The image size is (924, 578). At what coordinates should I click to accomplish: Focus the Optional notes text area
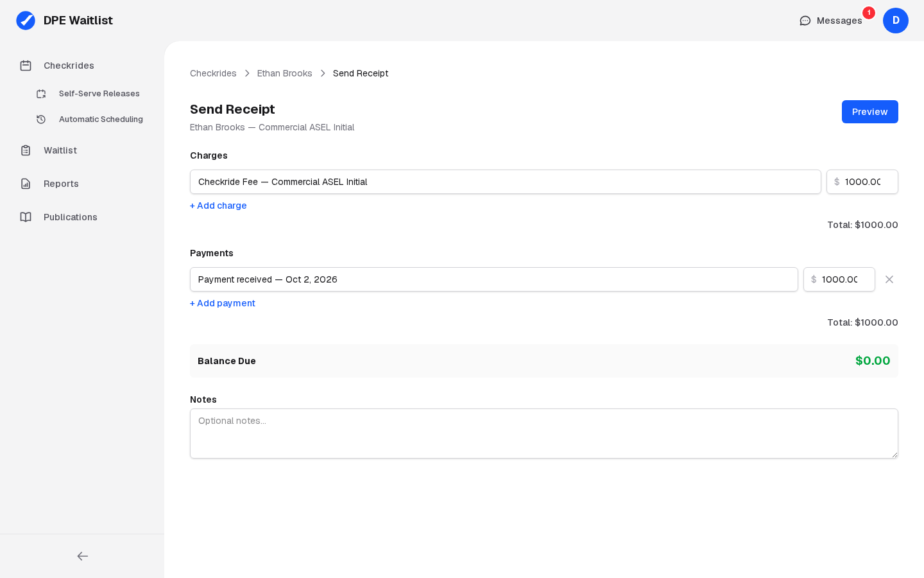544,433
